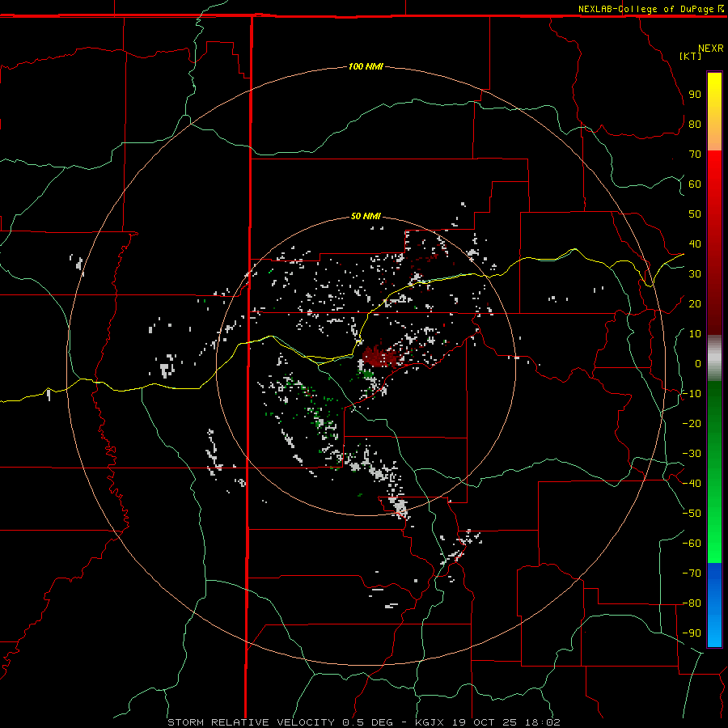Click the 18:02 timestamp text
This screenshot has height=728, width=728.
coord(543,722)
